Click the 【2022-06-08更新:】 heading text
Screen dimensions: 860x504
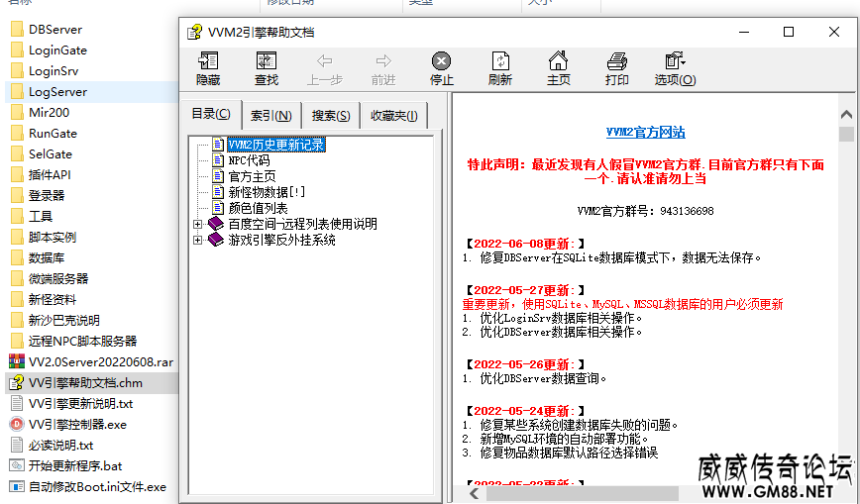[x=525, y=244]
